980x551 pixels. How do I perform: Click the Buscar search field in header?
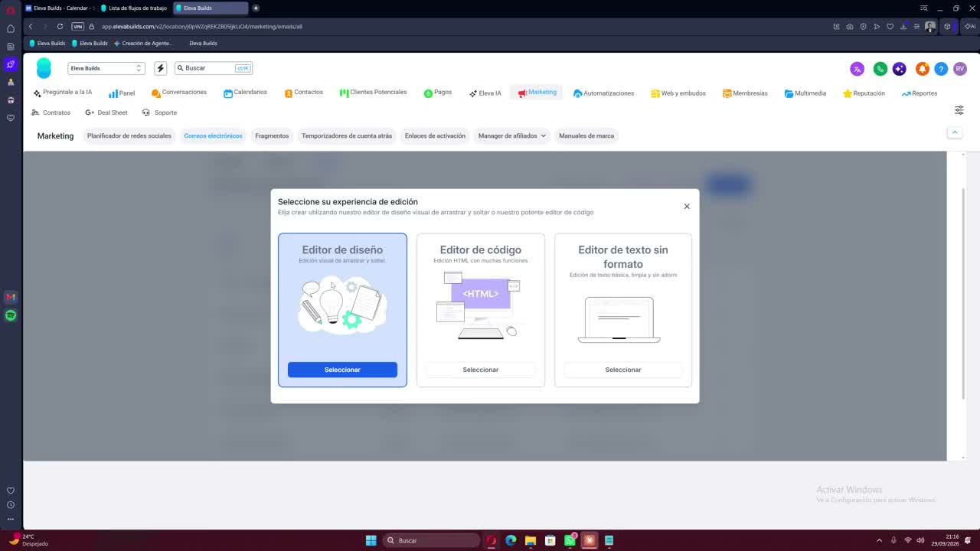coord(214,68)
